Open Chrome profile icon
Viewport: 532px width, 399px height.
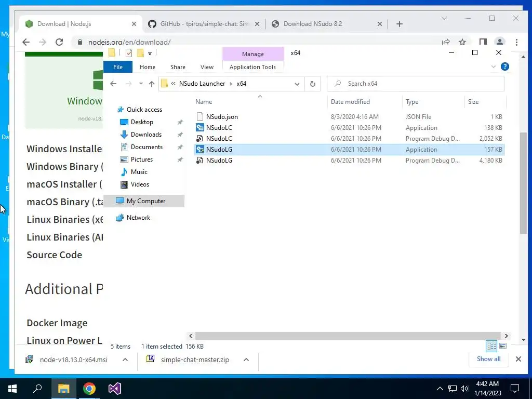point(499,42)
